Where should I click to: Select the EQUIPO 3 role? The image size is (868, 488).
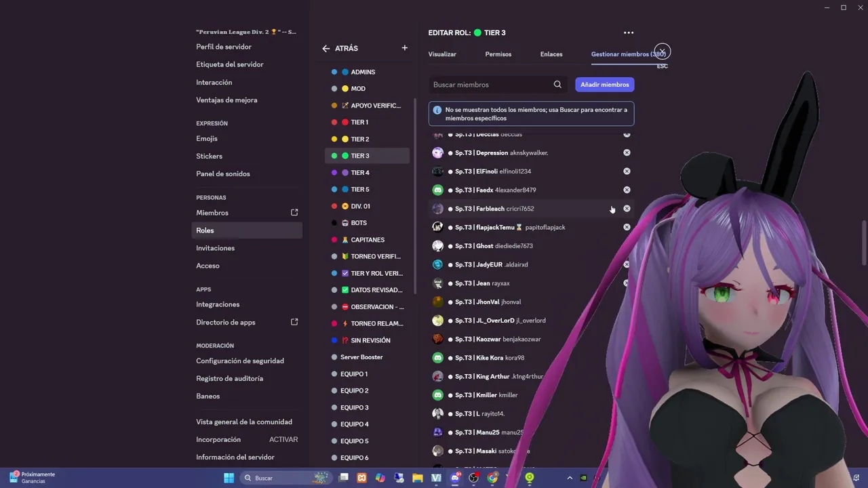(x=367, y=407)
